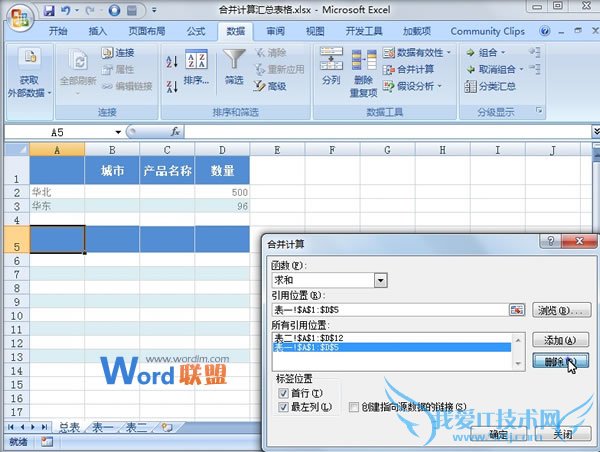Screen dimensions: 600x452
Task: Switch to the Home (开始) tab
Action: coord(58,31)
